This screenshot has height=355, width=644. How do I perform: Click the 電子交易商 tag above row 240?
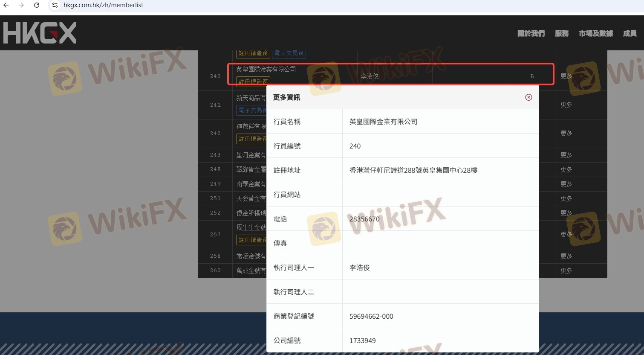tap(289, 53)
